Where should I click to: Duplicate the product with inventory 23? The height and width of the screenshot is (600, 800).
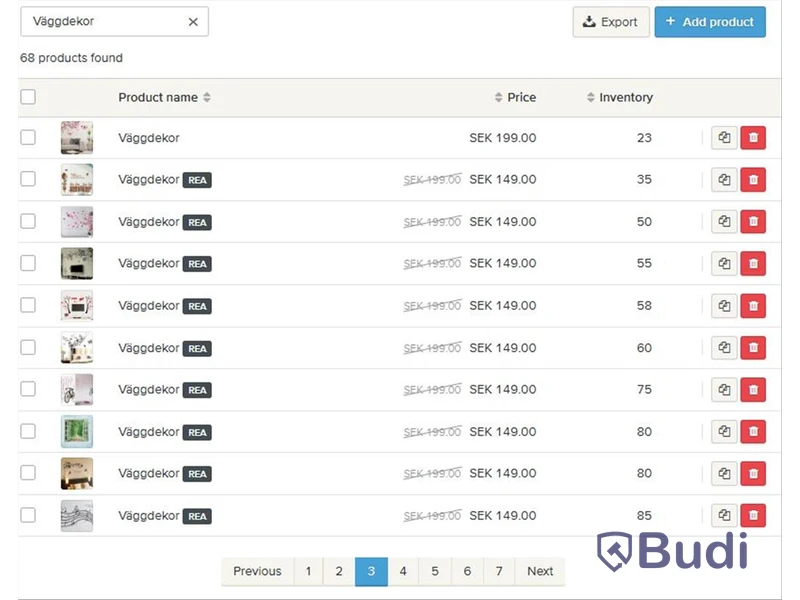click(724, 138)
